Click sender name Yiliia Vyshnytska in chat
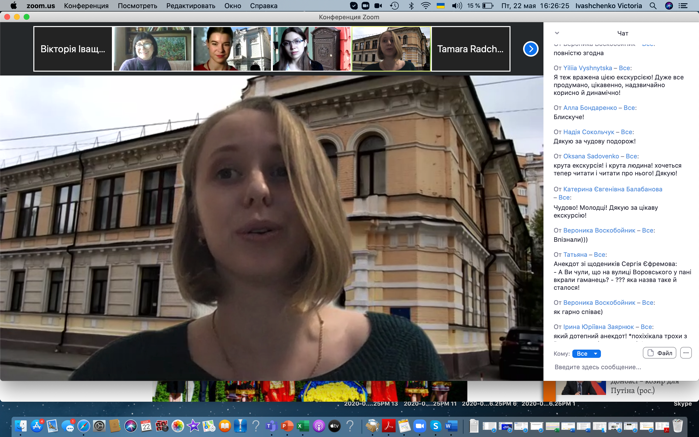 [587, 68]
